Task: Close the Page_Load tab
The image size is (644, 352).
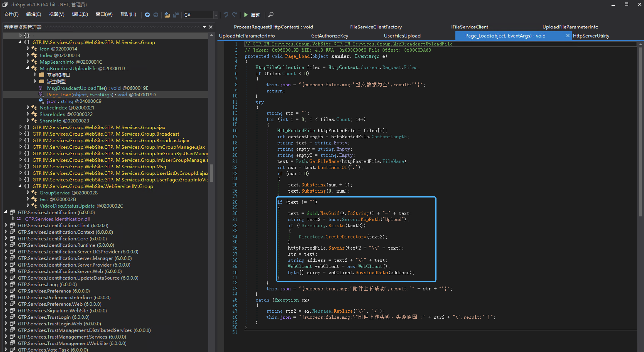Action: click(568, 36)
